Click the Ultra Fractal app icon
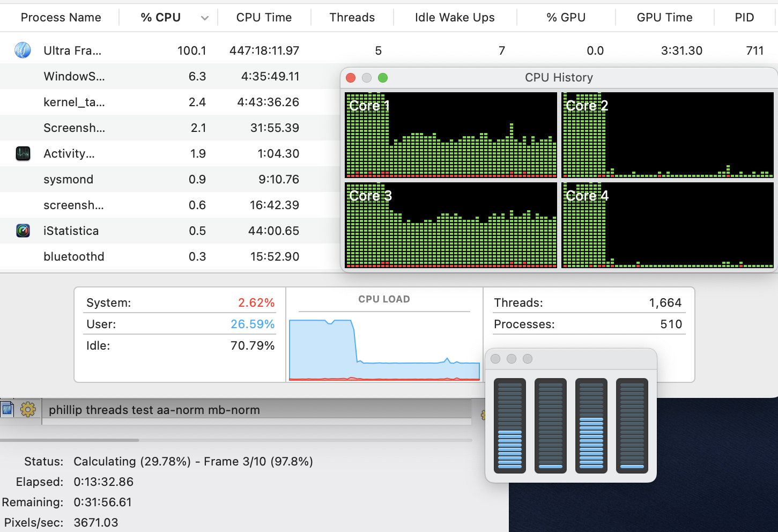The width and height of the screenshot is (778, 532). [x=23, y=50]
